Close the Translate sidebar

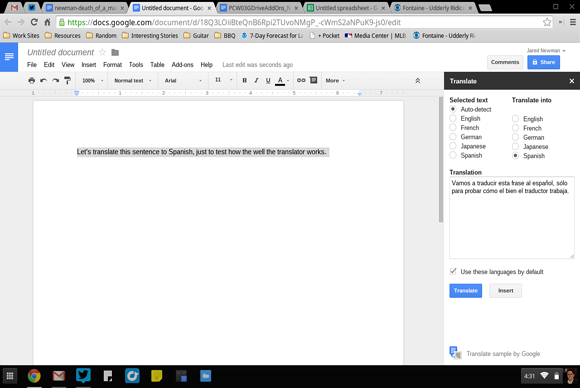click(571, 81)
